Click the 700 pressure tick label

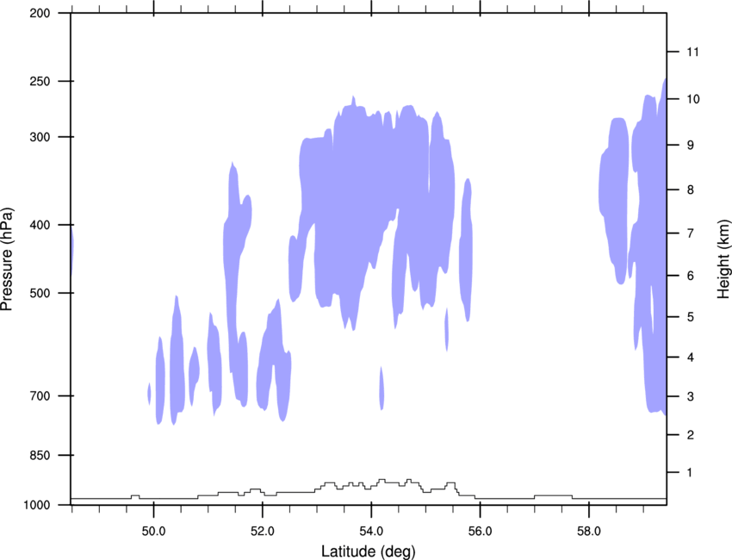point(40,396)
